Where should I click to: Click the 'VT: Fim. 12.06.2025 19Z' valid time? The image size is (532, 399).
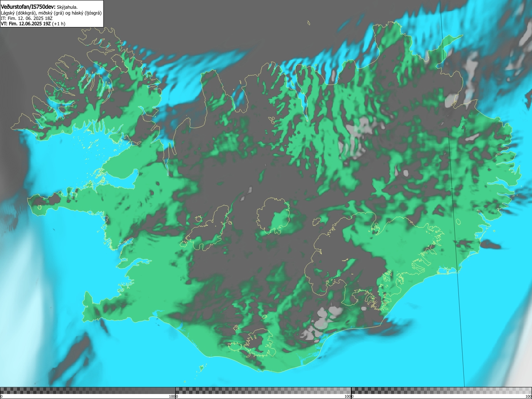tap(26, 24)
